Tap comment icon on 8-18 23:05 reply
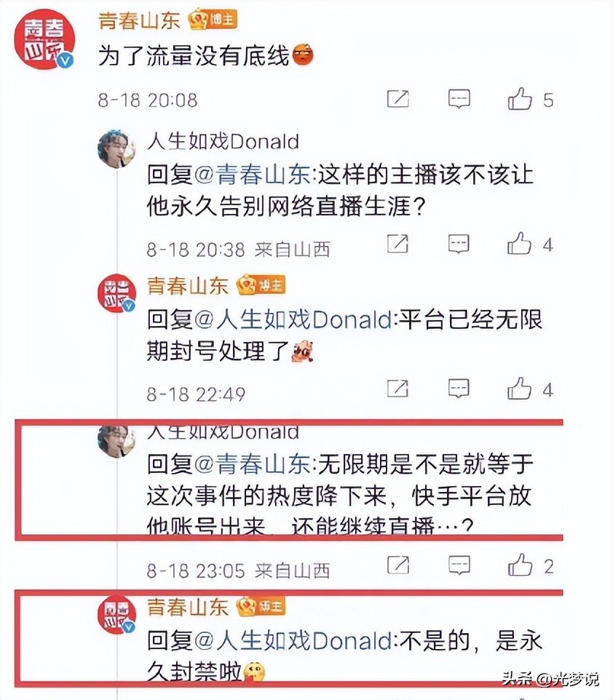The image size is (613, 700). (459, 565)
